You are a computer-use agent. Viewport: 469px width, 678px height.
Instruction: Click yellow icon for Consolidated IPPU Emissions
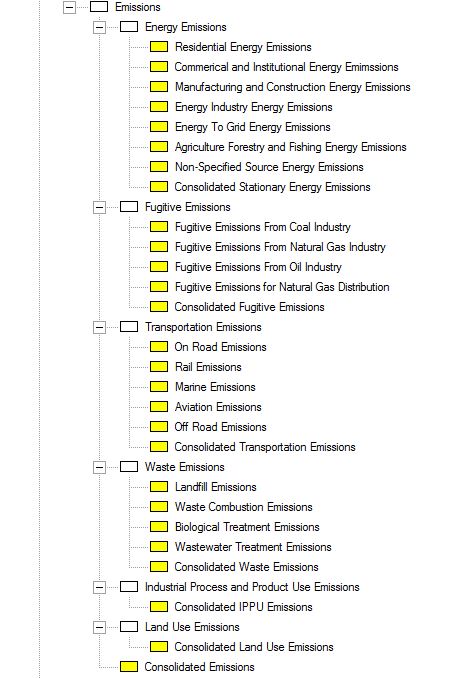(159, 607)
